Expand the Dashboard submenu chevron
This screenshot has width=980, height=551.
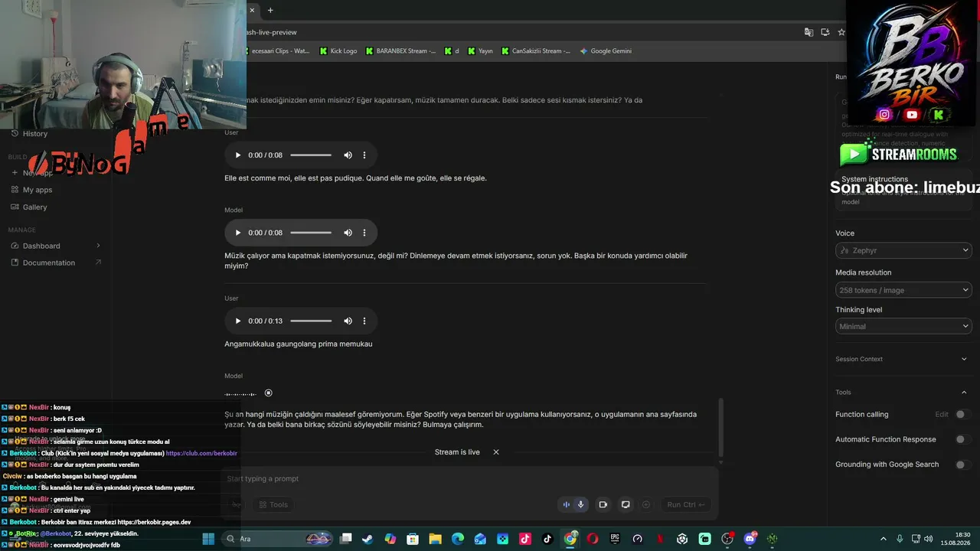coord(98,246)
